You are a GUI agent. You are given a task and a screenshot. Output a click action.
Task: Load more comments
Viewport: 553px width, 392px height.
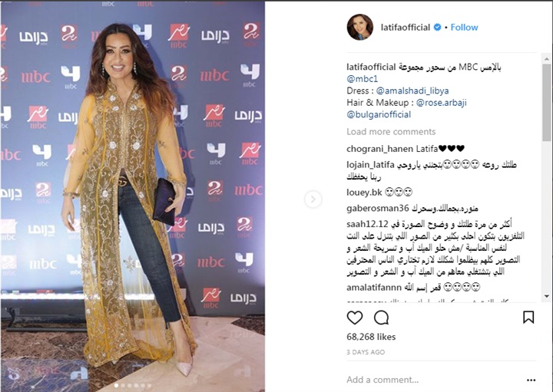click(x=391, y=132)
